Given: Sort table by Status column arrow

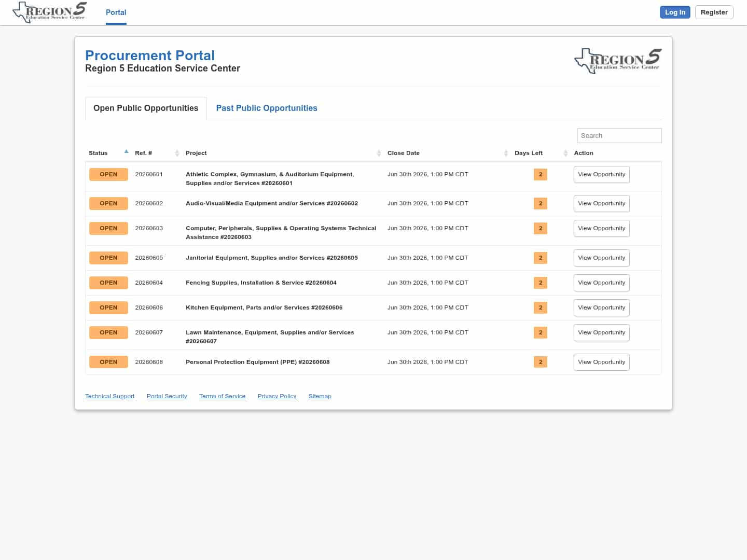Looking at the screenshot, I should pos(126,152).
